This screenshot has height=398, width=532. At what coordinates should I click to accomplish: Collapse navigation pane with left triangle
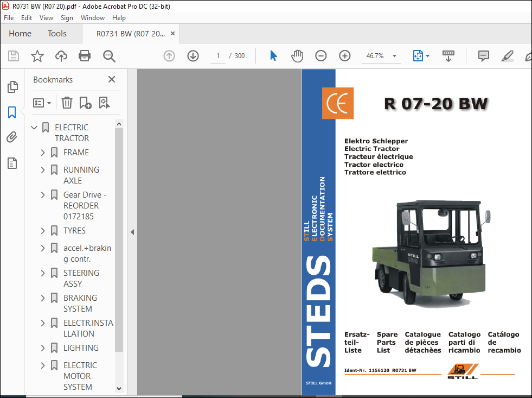(132, 232)
